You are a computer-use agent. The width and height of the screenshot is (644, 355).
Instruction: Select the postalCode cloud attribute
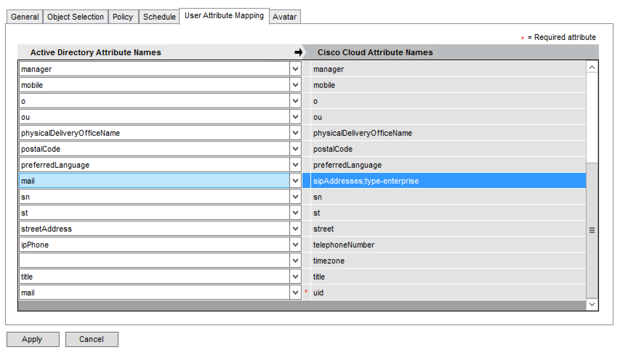448,149
